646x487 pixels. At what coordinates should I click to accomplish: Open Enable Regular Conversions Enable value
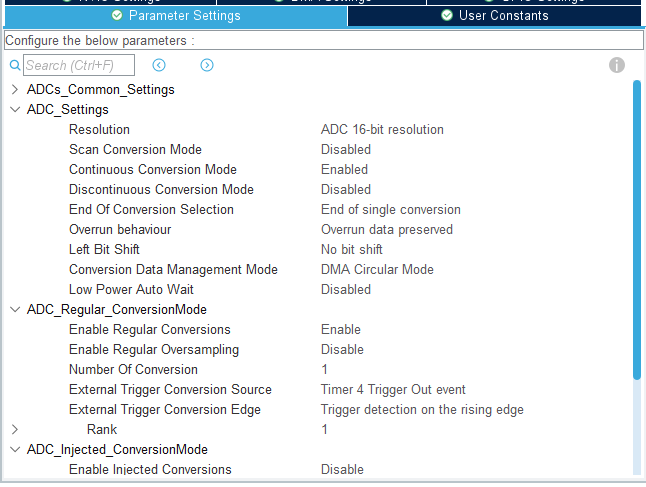pos(341,330)
